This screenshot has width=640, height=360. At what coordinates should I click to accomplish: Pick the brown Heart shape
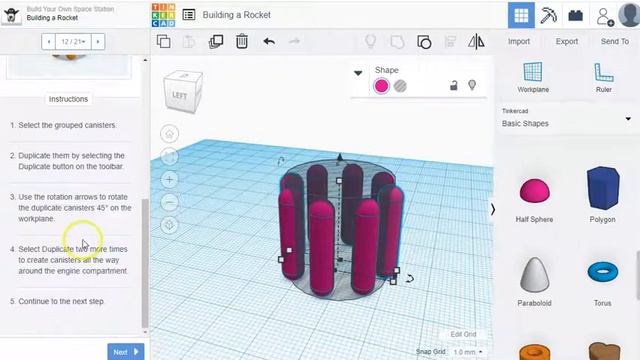pyautogui.click(x=604, y=351)
